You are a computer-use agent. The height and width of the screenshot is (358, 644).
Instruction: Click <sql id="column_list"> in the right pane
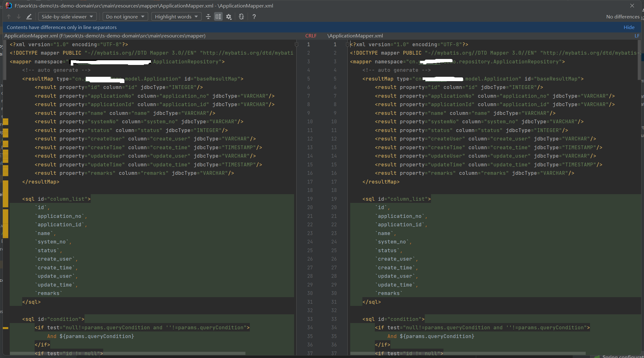[x=397, y=199]
